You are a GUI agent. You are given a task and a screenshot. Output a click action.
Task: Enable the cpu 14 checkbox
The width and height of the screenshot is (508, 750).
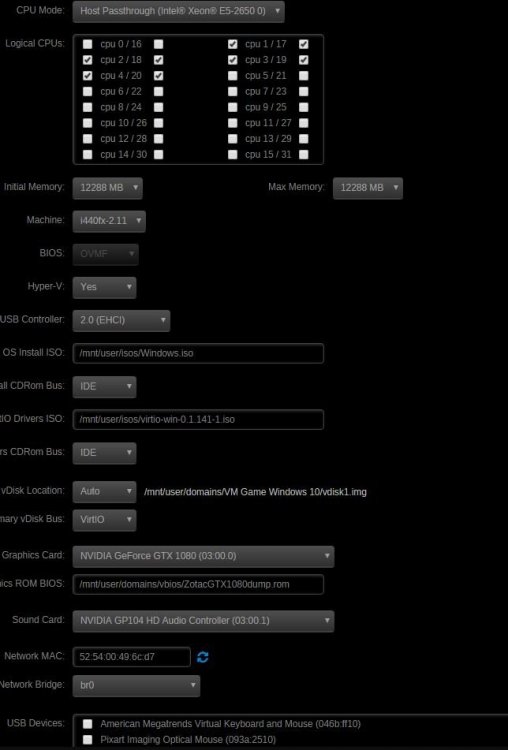(87, 154)
